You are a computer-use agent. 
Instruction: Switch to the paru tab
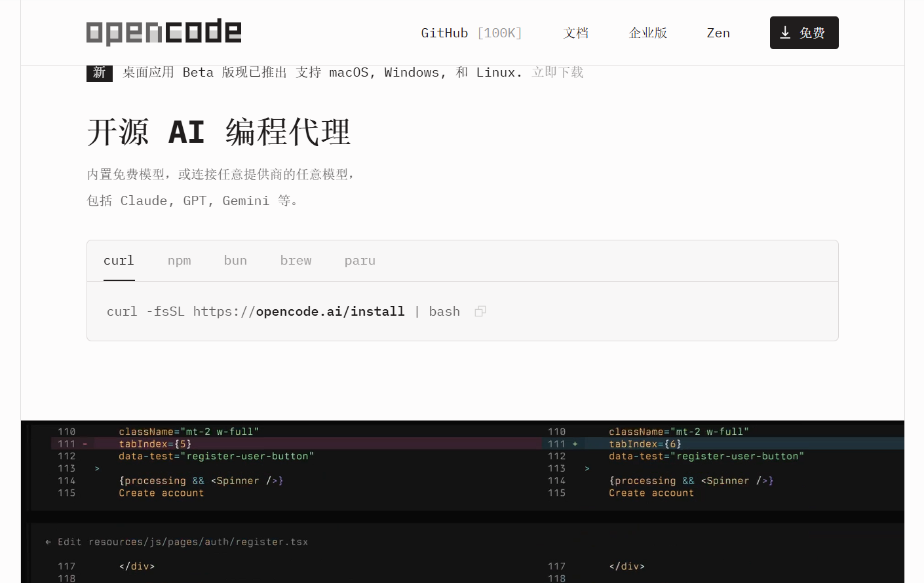click(360, 261)
